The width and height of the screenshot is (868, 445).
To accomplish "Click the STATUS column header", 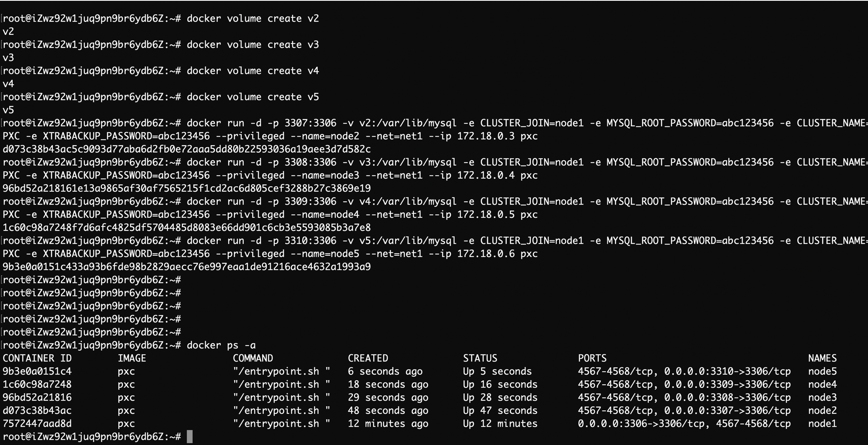I will coord(480,358).
